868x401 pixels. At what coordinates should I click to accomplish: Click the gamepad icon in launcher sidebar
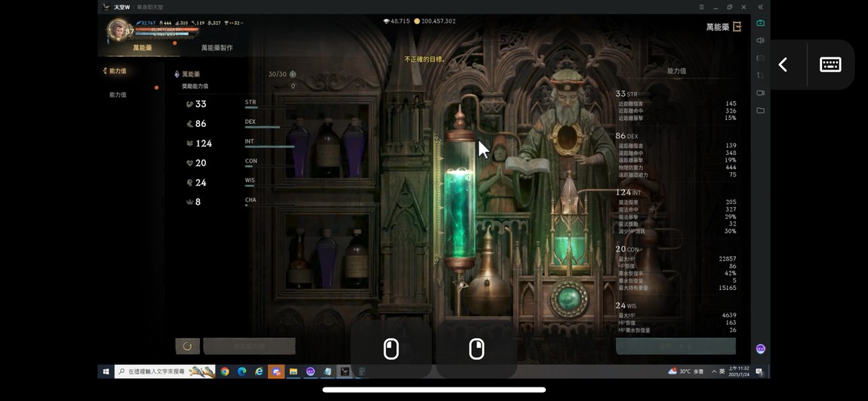(760, 57)
